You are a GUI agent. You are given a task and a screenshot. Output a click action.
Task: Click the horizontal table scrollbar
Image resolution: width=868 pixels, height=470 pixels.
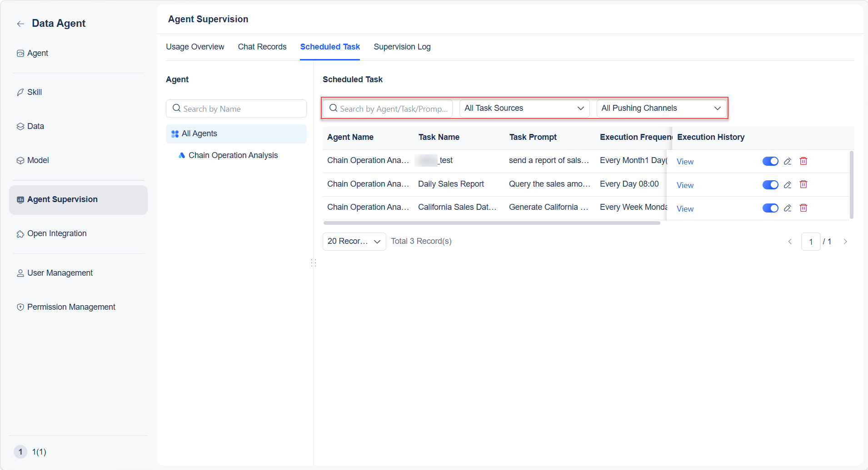[x=492, y=223]
